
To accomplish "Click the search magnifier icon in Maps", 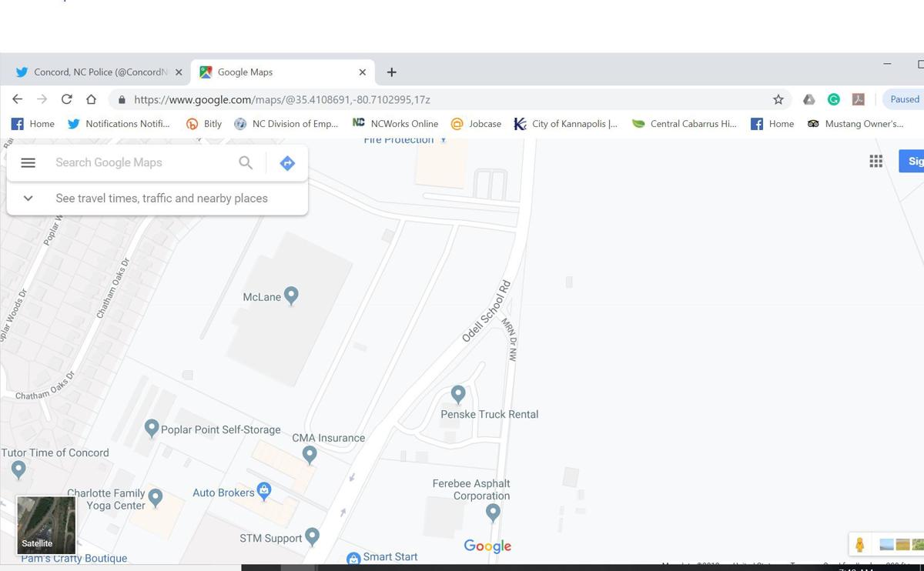I will pos(246,162).
